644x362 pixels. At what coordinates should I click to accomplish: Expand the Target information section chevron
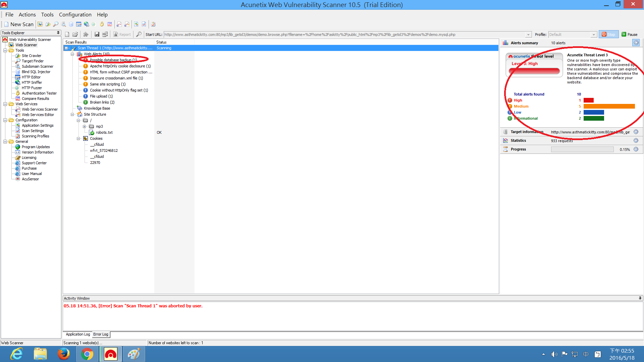636,132
